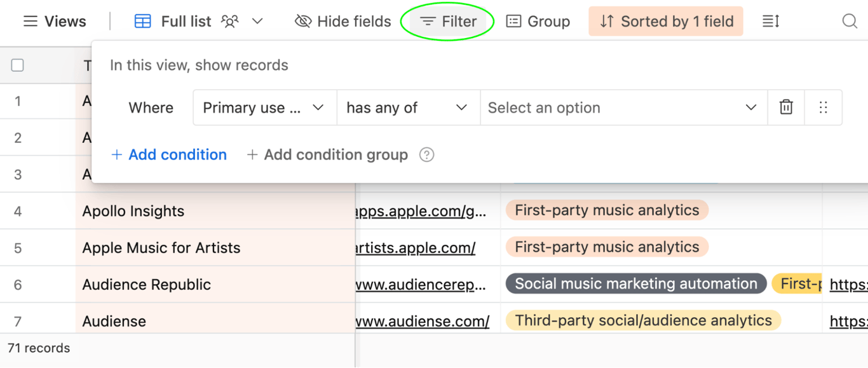Image resolution: width=868 pixels, height=368 pixels.
Task: Open help icon beside Add condition group
Action: tap(427, 154)
